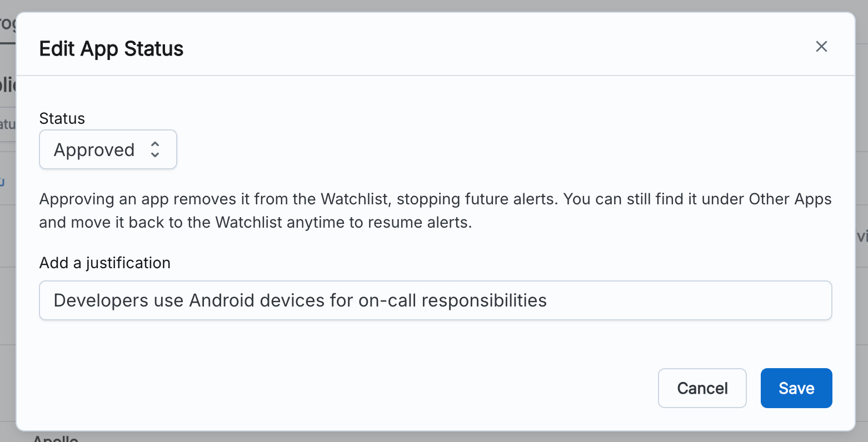868x442 pixels.
Task: Click the partially hidden Apollo row below dialog
Action: pos(56,438)
